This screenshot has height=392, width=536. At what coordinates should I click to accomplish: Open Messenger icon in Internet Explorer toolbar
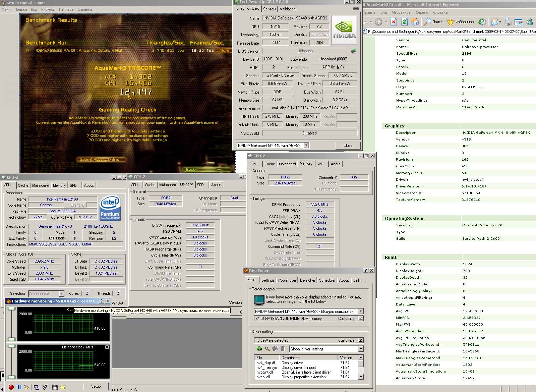click(x=530, y=22)
